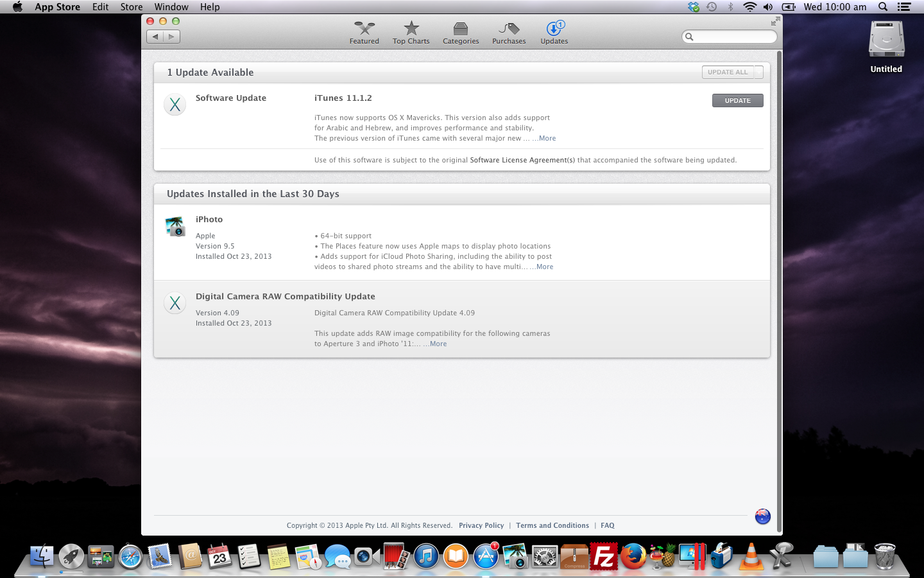Select the Digital Camera RAW Compatibility Update title
This screenshot has height=578, width=924.
pos(286,297)
